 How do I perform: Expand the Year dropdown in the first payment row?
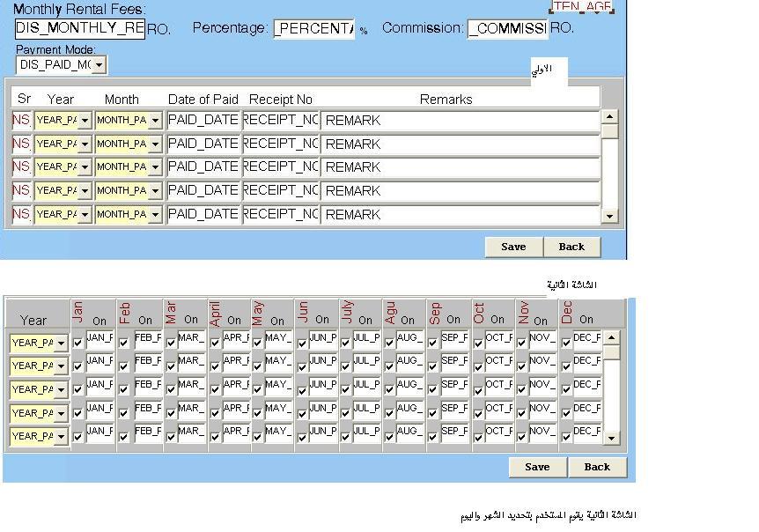pos(85,121)
